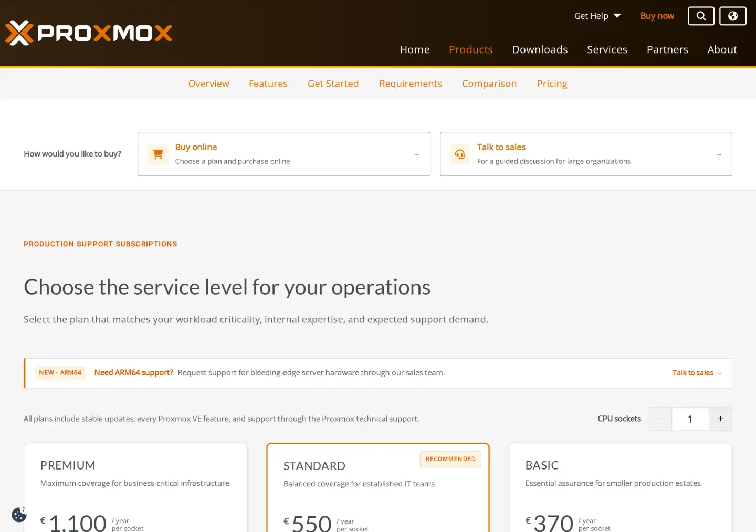Screen dimensions: 756x532
Task: Open the Products menu
Action: pos(471,49)
